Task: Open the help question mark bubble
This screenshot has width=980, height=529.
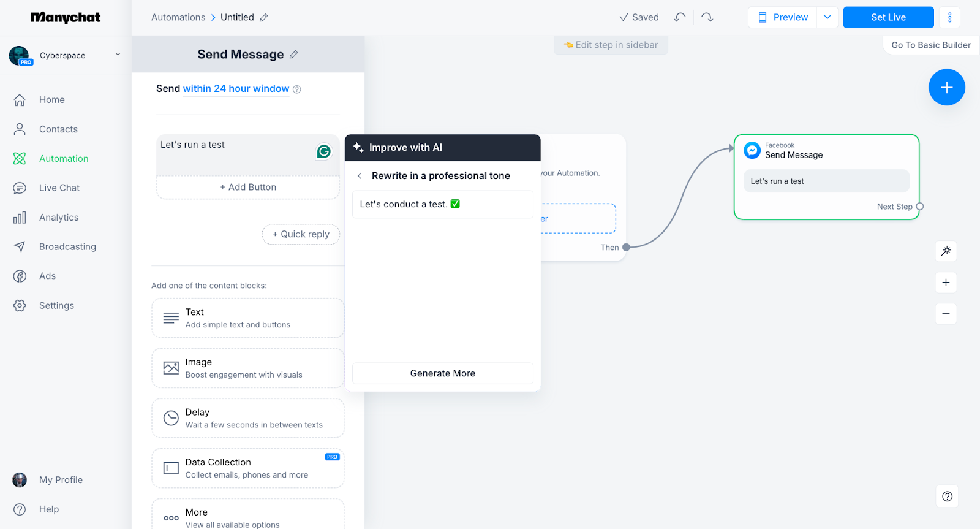Action: (947, 497)
